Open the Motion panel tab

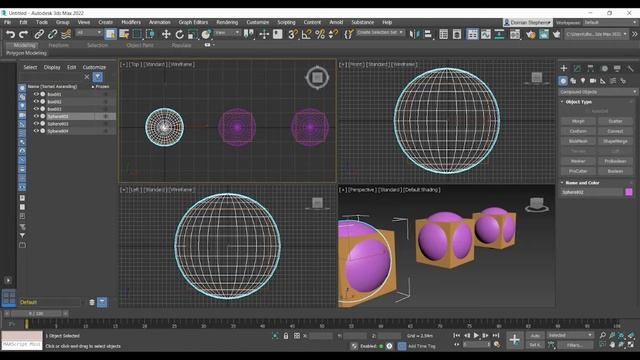click(604, 68)
